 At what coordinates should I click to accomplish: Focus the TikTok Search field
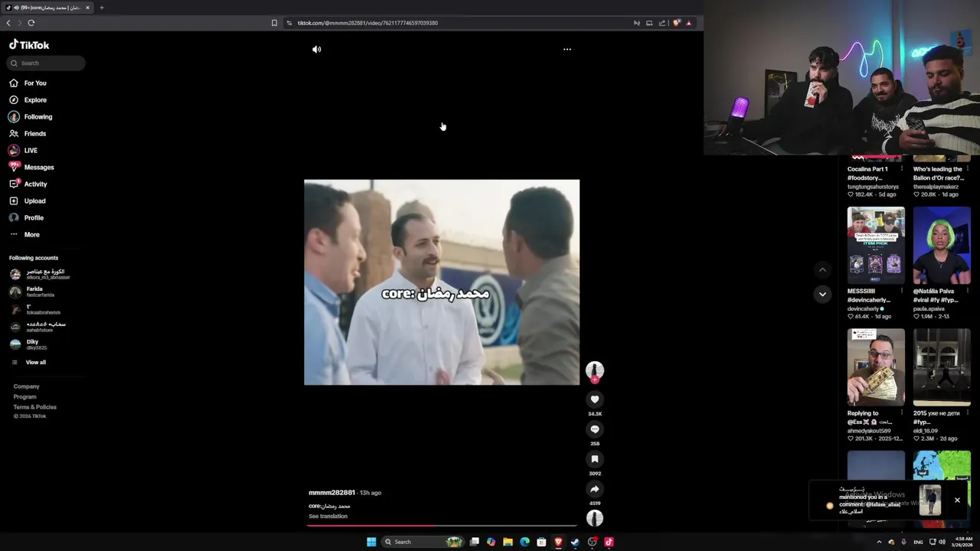pos(46,63)
